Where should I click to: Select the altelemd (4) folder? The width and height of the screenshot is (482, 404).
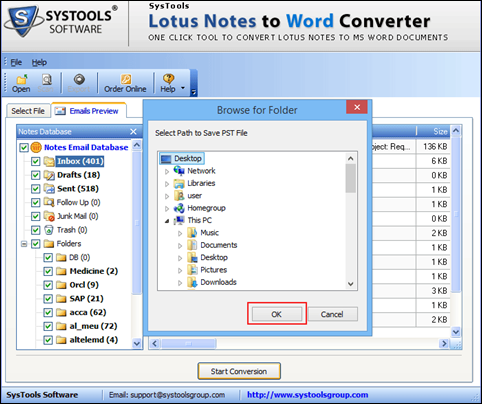click(94, 340)
